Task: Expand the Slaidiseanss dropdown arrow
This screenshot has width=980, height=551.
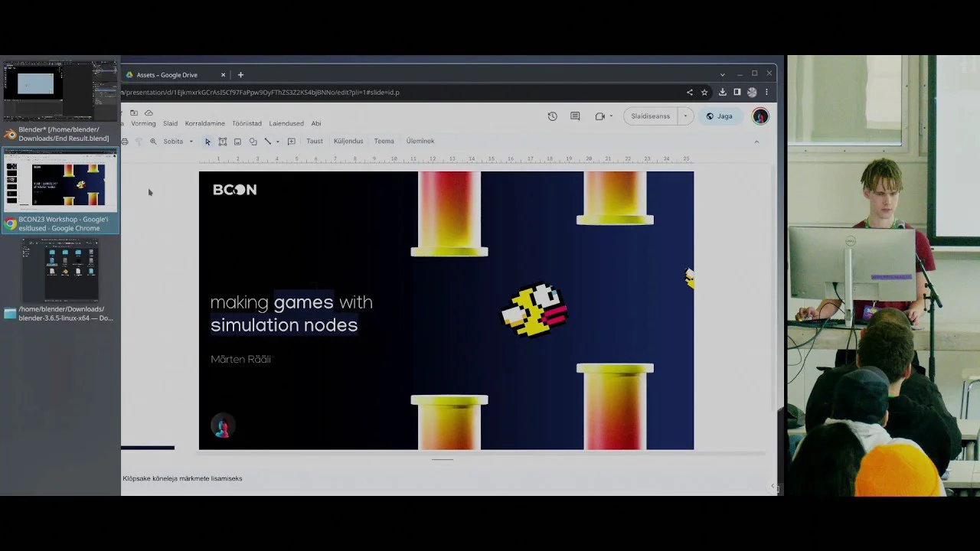Action: pyautogui.click(x=685, y=116)
